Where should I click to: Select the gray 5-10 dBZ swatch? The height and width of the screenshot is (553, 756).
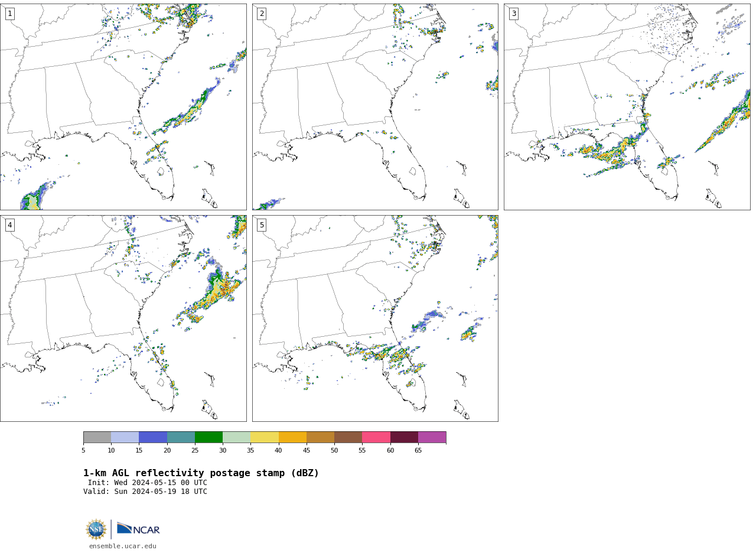point(97,437)
